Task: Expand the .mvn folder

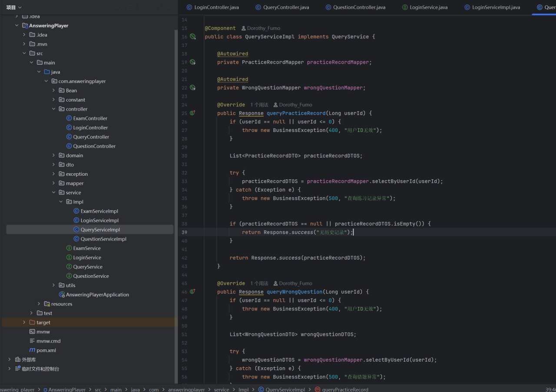Action: pyautogui.click(x=24, y=44)
